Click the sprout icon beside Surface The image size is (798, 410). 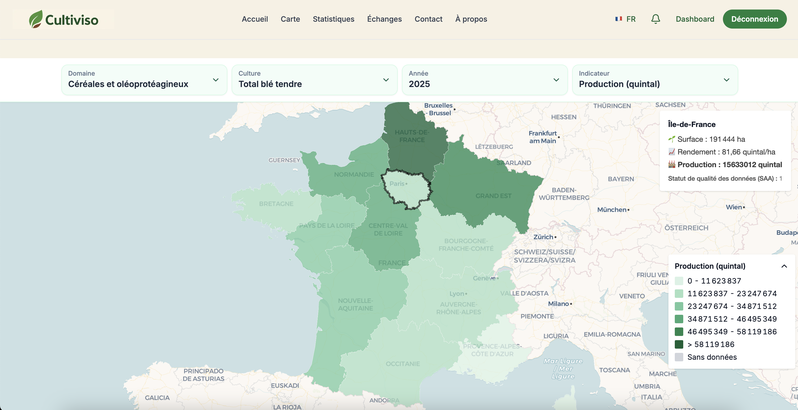click(671, 139)
